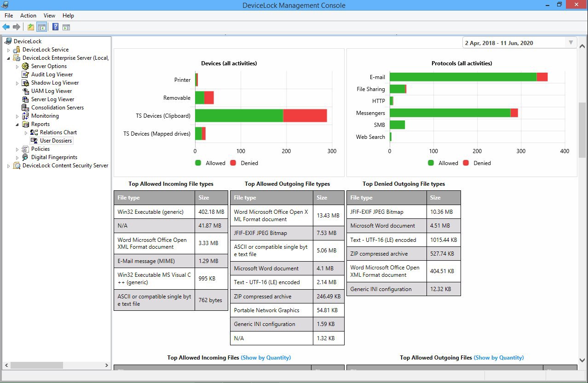This screenshot has height=383, width=588.
Task: Click the Back arrow toolbar icon
Action: click(x=6, y=27)
